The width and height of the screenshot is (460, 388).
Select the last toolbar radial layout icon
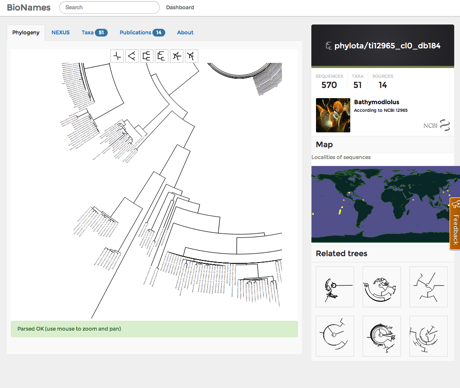pyautogui.click(x=191, y=56)
